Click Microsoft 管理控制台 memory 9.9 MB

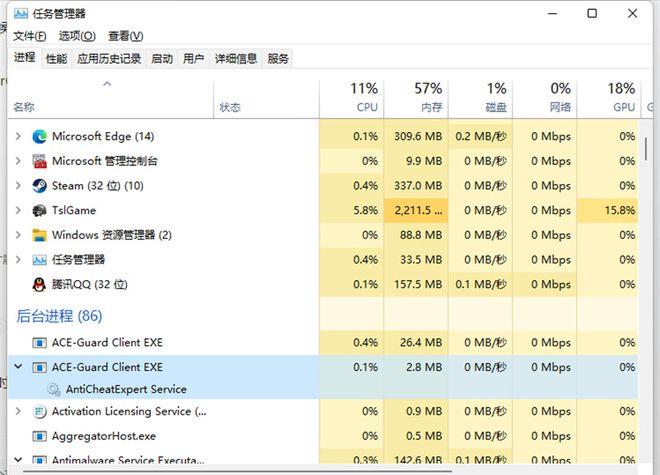click(424, 161)
